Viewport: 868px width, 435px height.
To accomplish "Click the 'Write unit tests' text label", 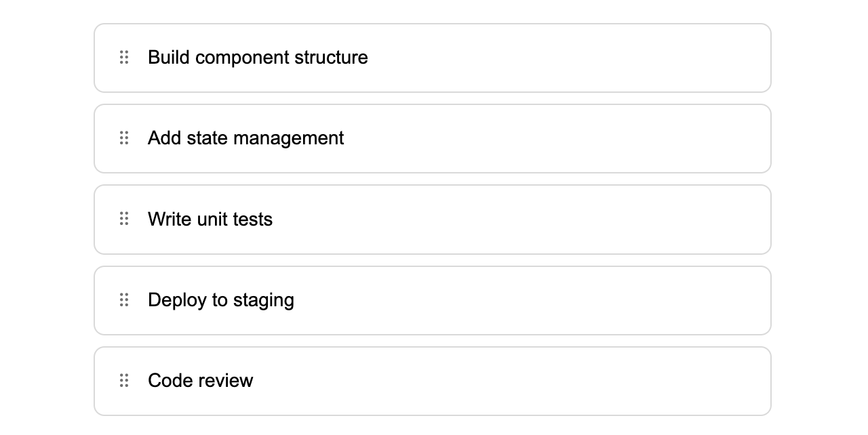I will tap(210, 220).
